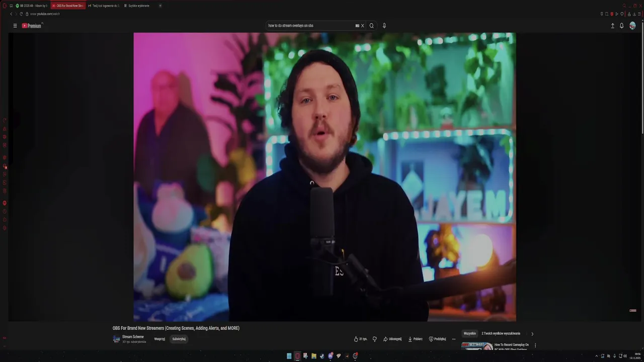Image resolution: width=644 pixels, height=362 pixels.
Task: Open the on-screen keyboard in search box
Action: (357, 26)
